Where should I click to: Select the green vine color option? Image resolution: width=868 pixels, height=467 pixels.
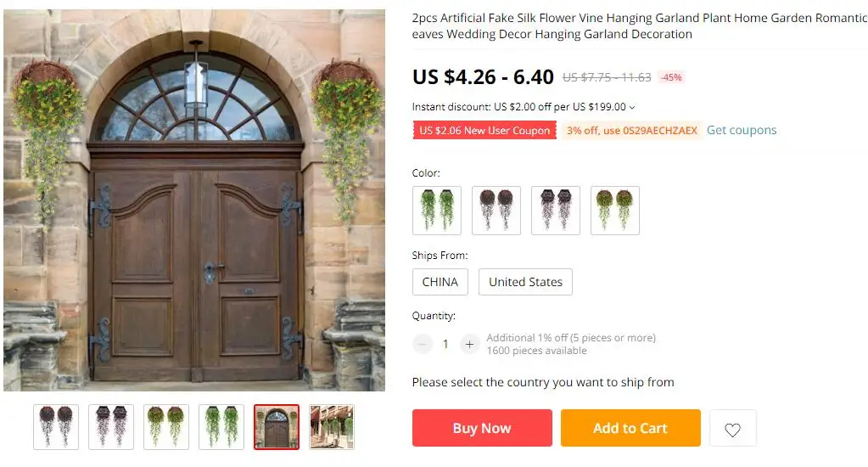point(437,211)
